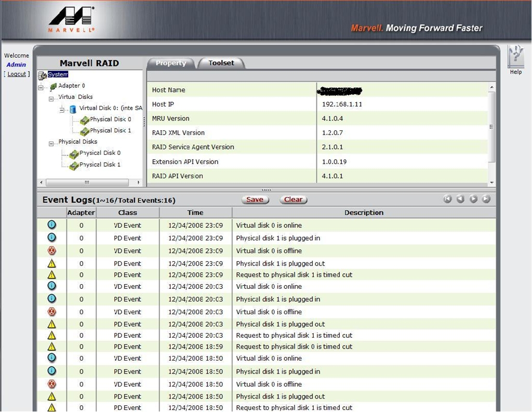Select the System node icon in tree

[x=43, y=75]
